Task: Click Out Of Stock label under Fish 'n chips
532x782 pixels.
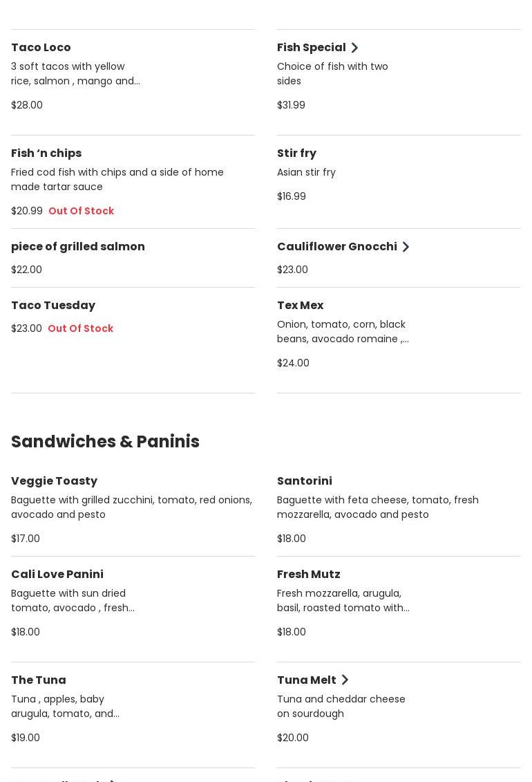Action: (81, 211)
